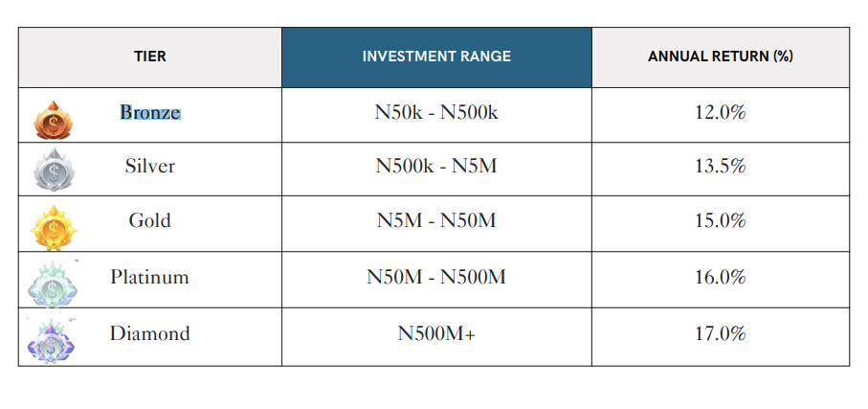Click the TIER column header
This screenshot has width=868, height=409.
(150, 57)
